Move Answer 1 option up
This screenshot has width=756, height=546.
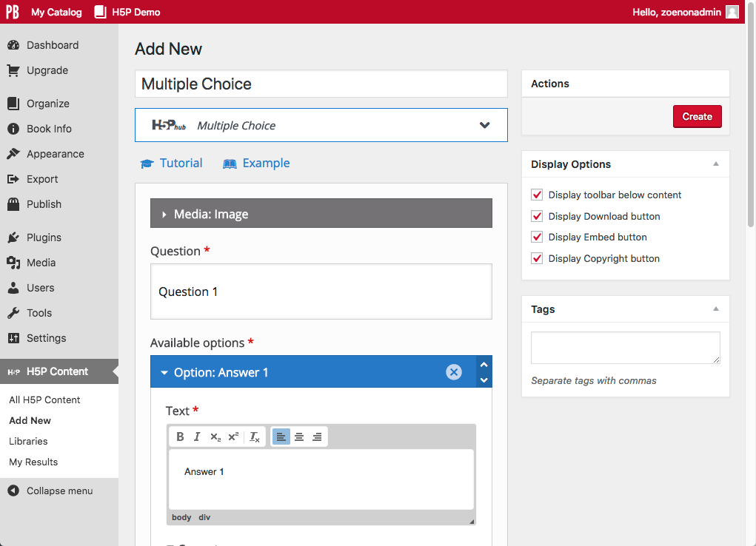coord(484,365)
